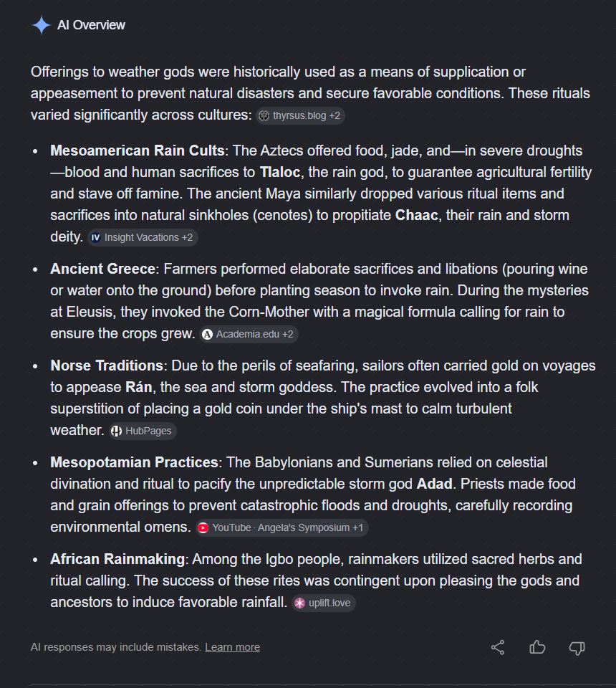The width and height of the screenshot is (616, 688).
Task: Click the bold Tlaloc term
Action: [280, 172]
